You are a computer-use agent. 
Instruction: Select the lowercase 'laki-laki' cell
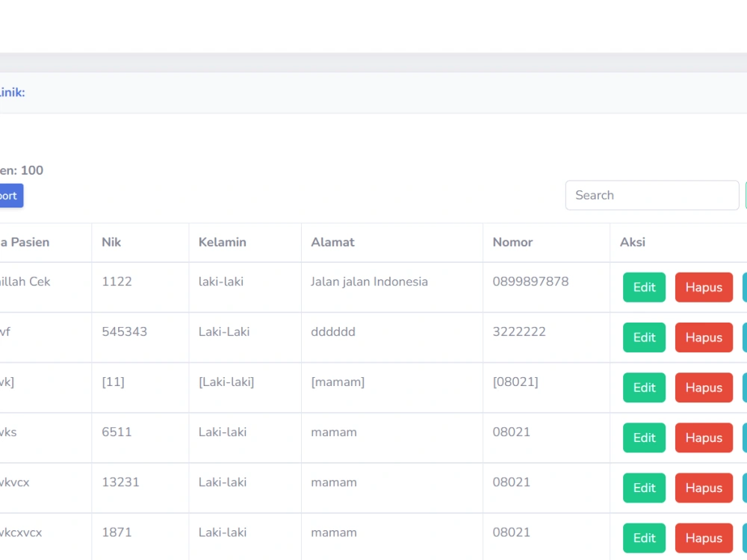(221, 281)
